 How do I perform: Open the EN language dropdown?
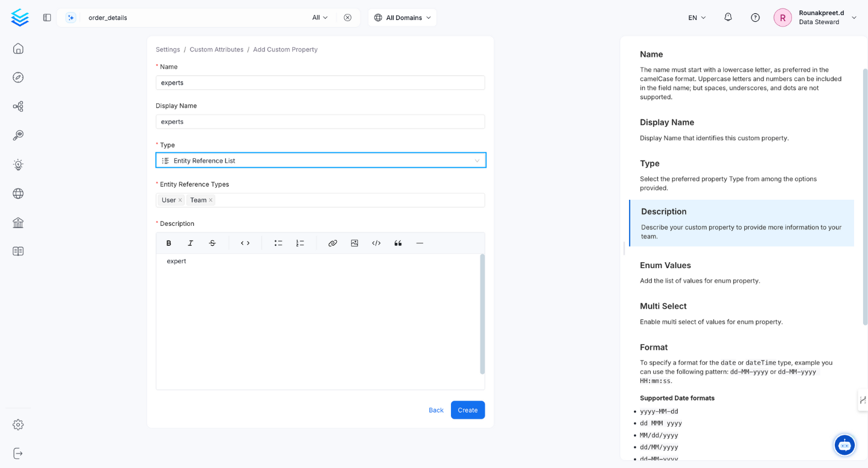[x=697, y=18]
